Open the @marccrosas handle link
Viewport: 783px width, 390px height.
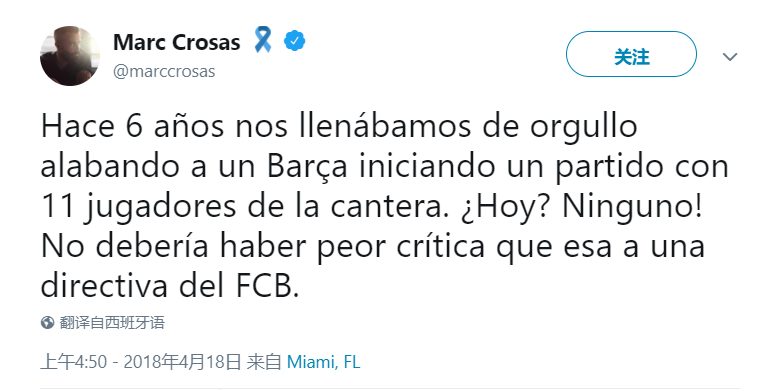click(x=164, y=71)
